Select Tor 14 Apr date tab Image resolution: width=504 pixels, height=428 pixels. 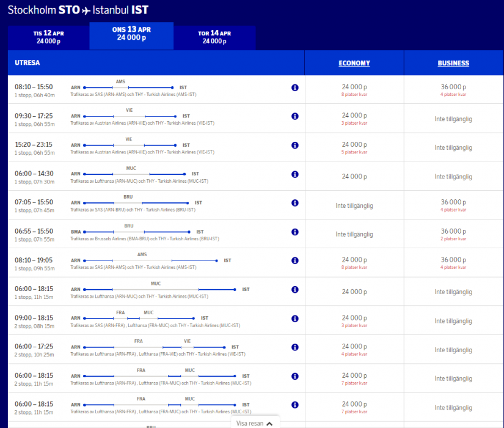[214, 37]
